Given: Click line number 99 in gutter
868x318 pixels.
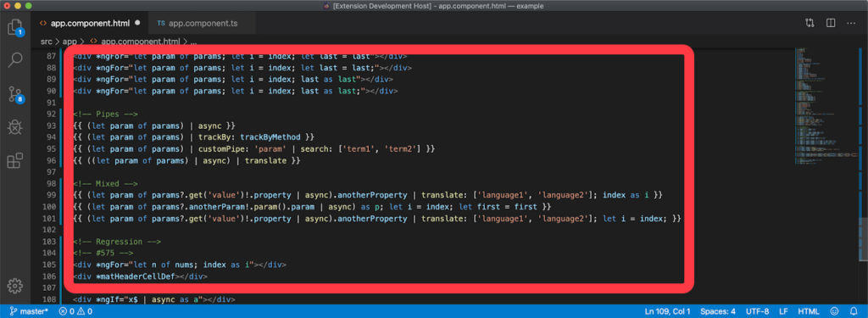Looking at the screenshot, I should click(51, 195).
